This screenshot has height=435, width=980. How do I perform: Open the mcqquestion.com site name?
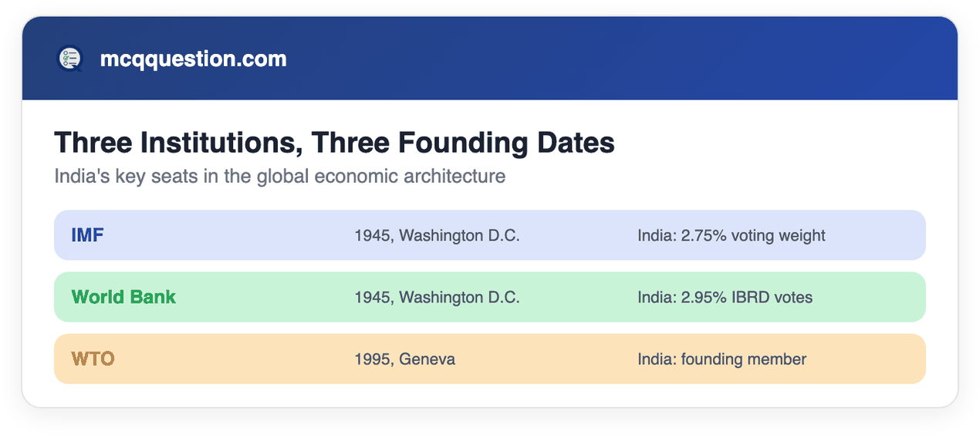(x=194, y=59)
